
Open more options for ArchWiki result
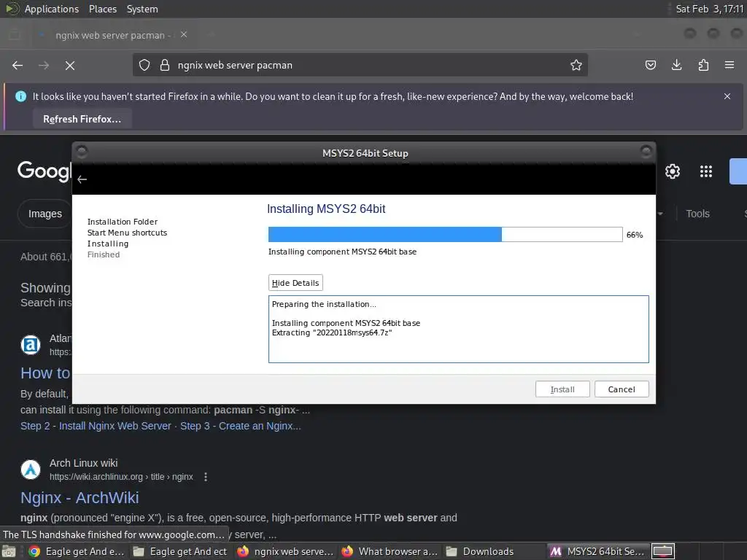[206, 477]
